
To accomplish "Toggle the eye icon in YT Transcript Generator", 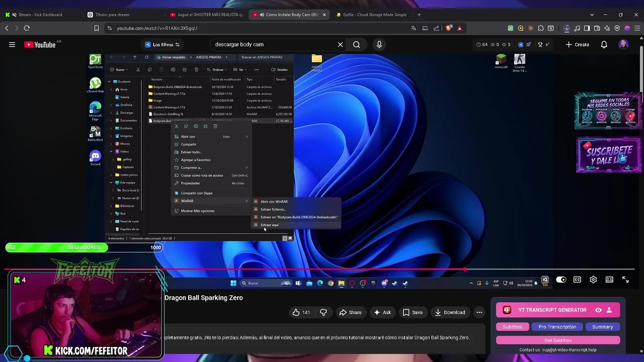I will pyautogui.click(x=598, y=310).
